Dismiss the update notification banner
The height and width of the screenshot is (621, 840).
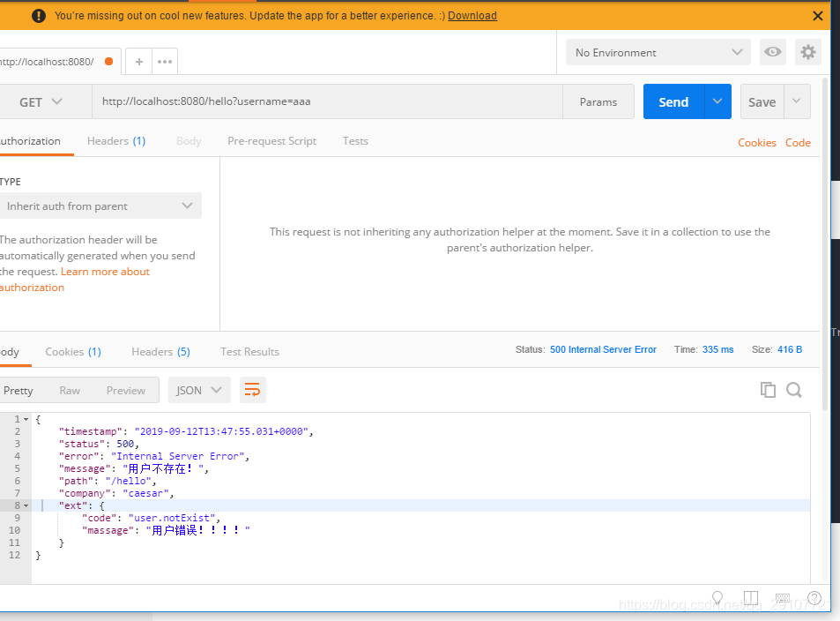click(817, 16)
